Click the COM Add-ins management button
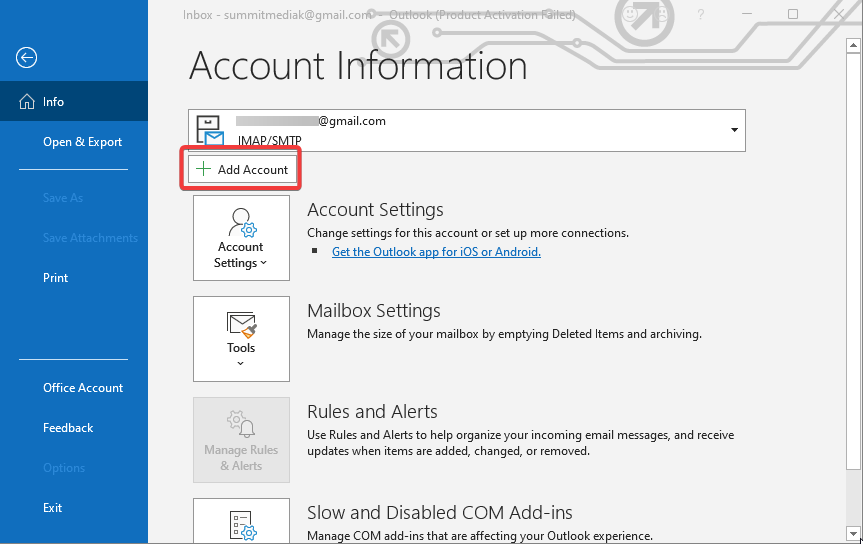863x544 pixels. (241, 520)
